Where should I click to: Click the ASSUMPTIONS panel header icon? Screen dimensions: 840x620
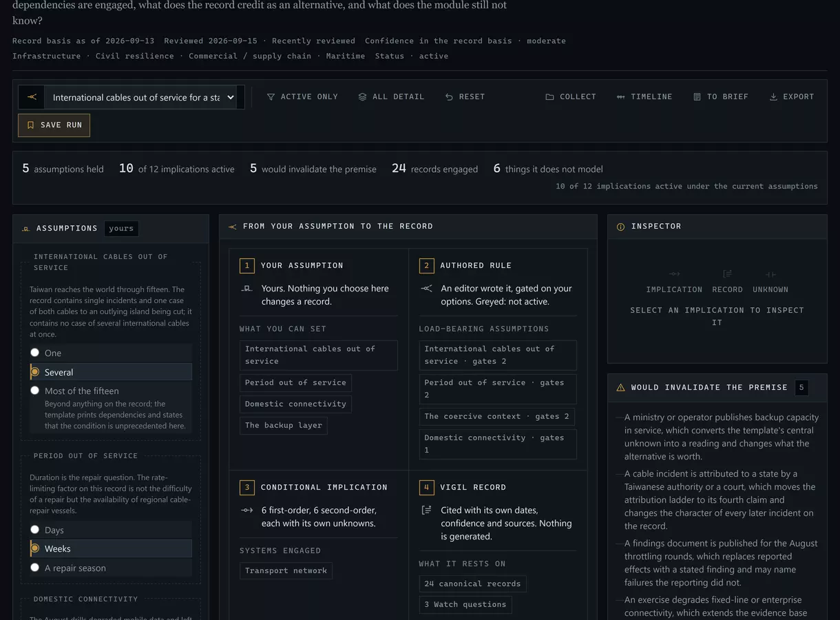(25, 229)
